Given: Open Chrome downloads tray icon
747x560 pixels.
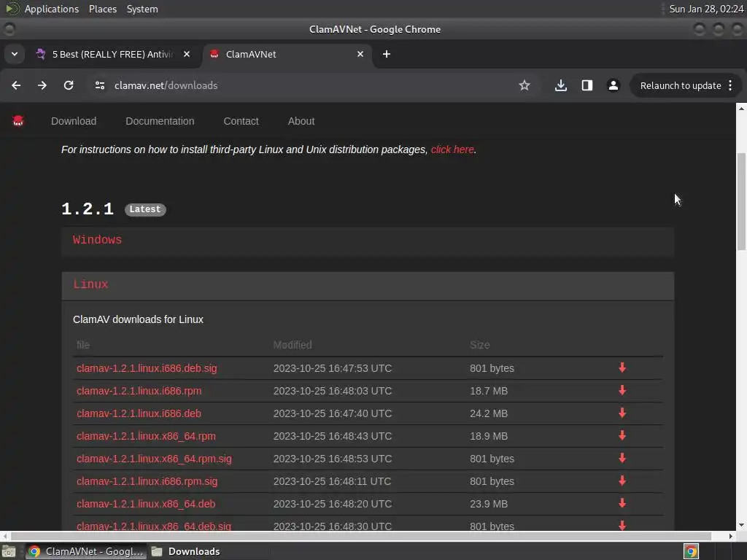Looking at the screenshot, I should (561, 85).
